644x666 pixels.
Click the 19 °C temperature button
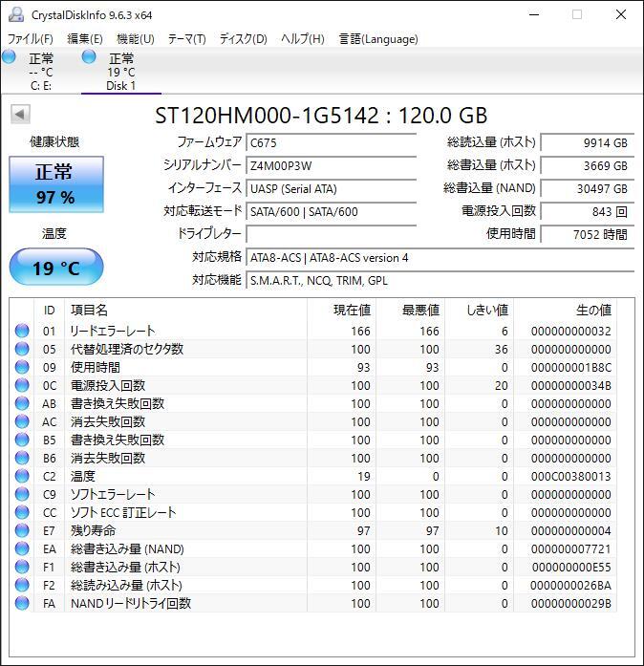point(56,268)
